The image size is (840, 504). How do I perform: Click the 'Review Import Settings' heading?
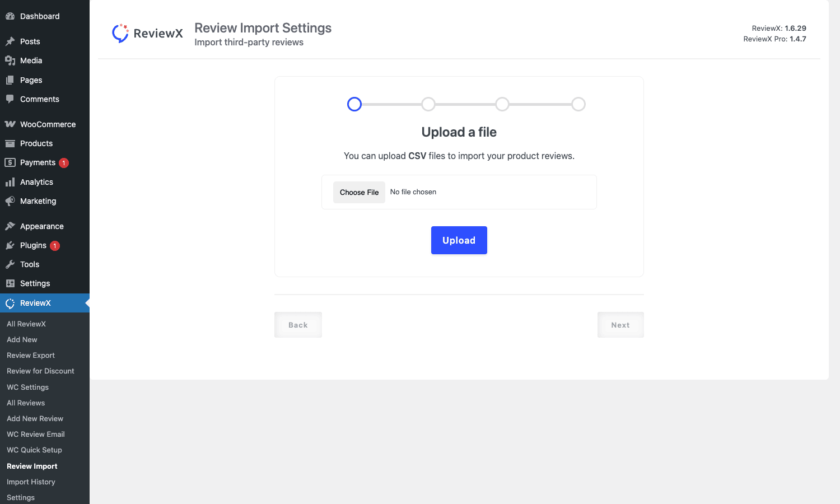point(263,28)
